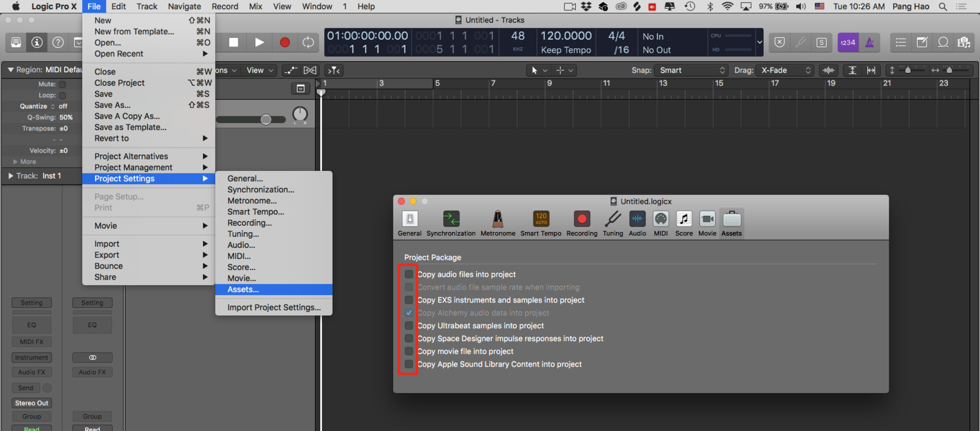980x431 pixels.
Task: Open the View dropdown in tracks menu bar
Action: tap(260, 70)
